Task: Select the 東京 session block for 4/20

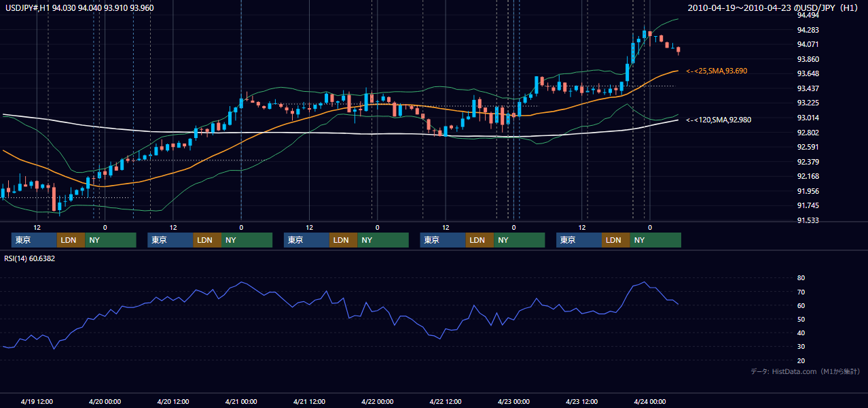Action: click(170, 240)
